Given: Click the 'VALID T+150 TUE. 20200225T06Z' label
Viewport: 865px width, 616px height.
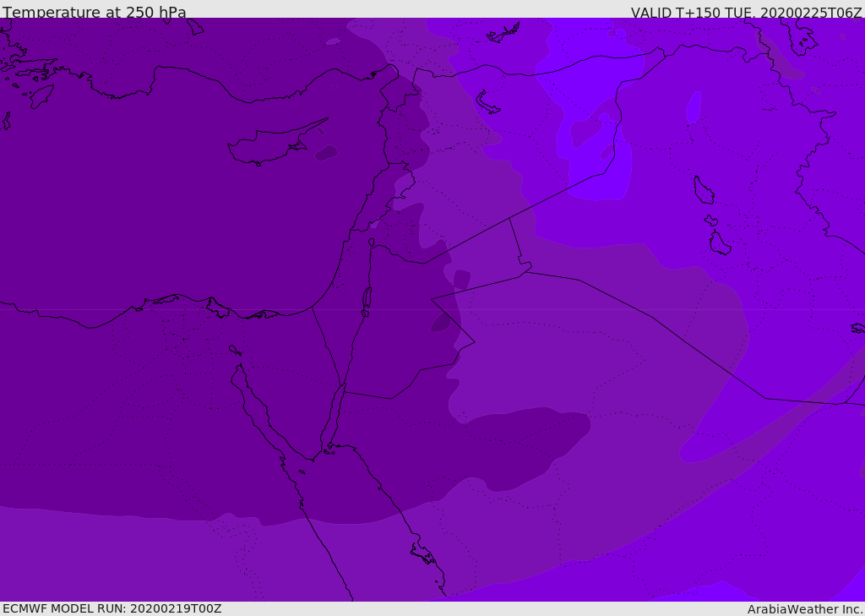Looking at the screenshot, I should point(747,13).
